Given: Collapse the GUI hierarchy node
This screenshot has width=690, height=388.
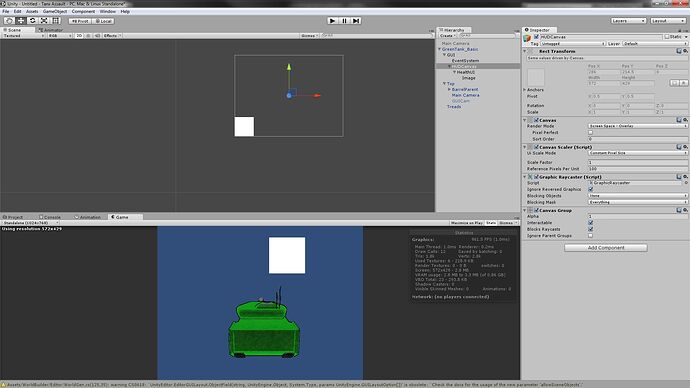Looking at the screenshot, I should tap(444, 55).
